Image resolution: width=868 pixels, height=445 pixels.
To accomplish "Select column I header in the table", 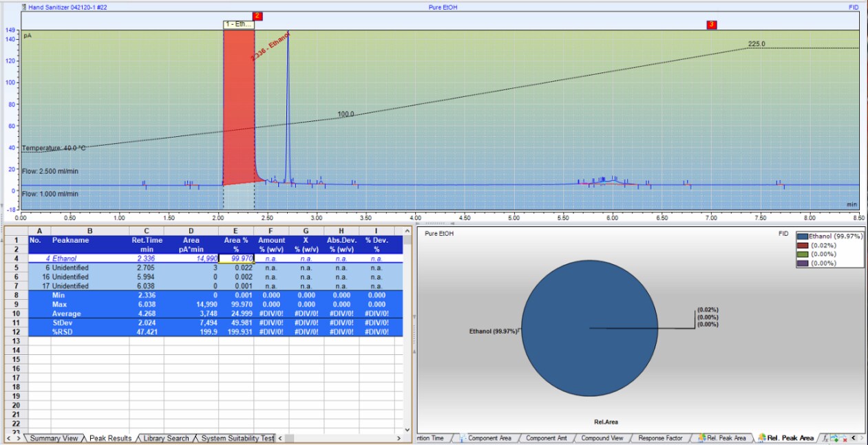I will (377, 230).
